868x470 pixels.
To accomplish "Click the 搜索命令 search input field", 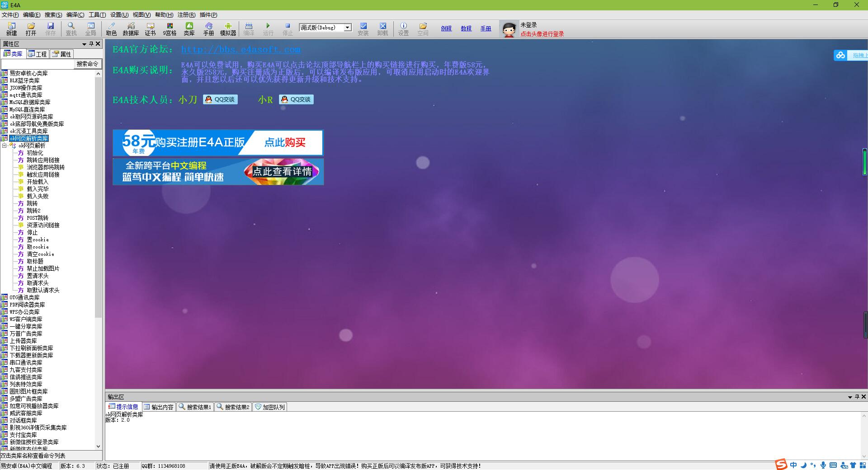I will pyautogui.click(x=38, y=64).
